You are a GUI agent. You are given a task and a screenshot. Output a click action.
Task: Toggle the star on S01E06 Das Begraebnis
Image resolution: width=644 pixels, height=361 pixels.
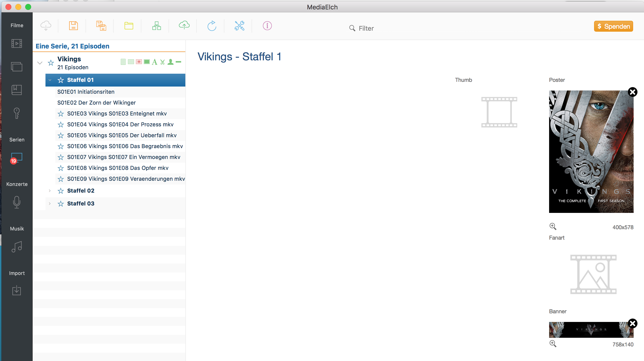click(61, 146)
